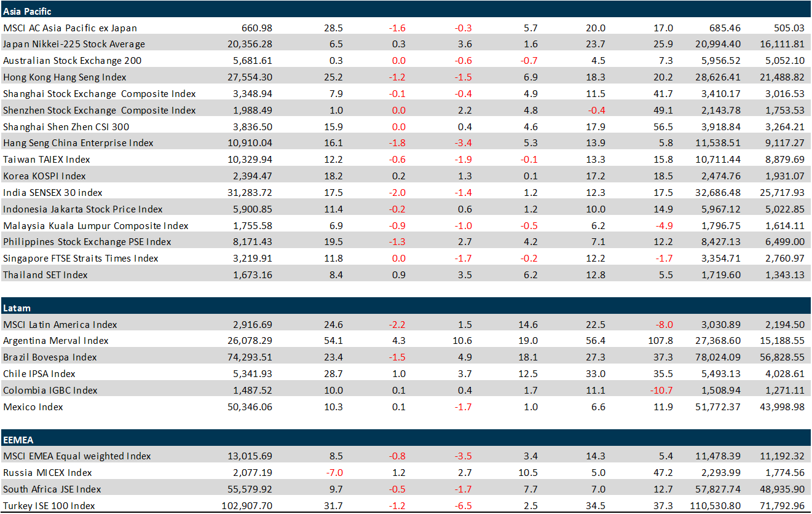
Task: Select the Turkey red -6.5 cell
Action: tap(463, 506)
